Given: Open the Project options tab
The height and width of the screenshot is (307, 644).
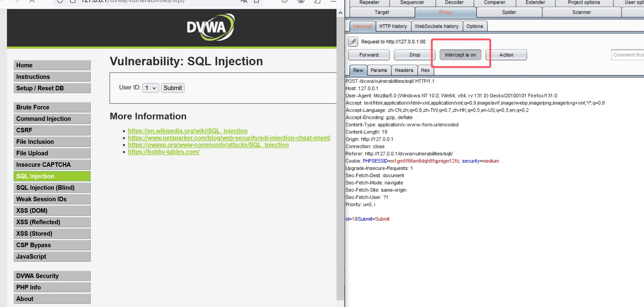Looking at the screenshot, I should tap(584, 3).
